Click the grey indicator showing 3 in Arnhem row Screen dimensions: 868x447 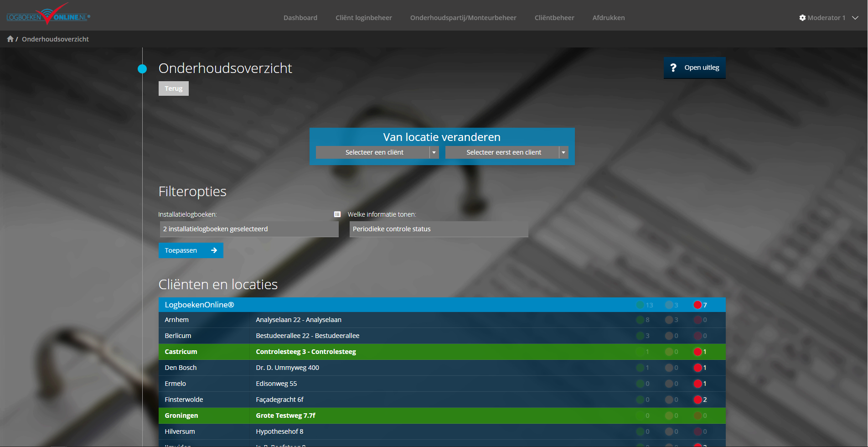coord(669,320)
